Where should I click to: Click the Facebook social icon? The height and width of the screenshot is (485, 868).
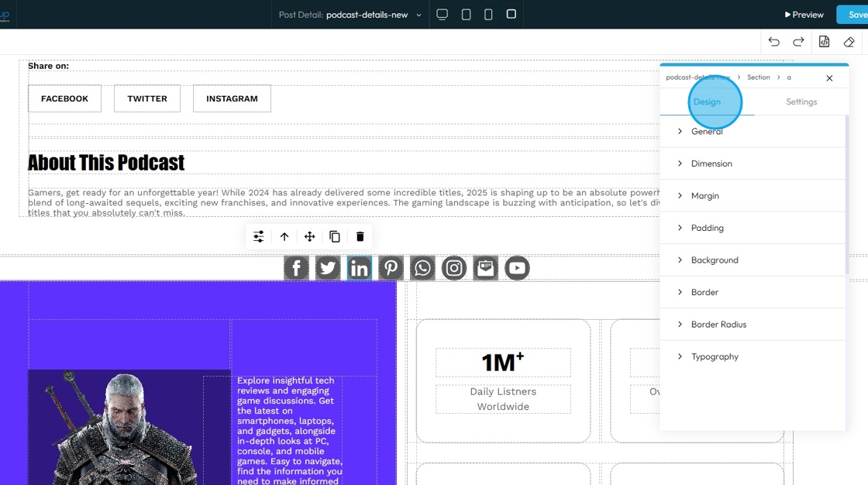pos(296,269)
